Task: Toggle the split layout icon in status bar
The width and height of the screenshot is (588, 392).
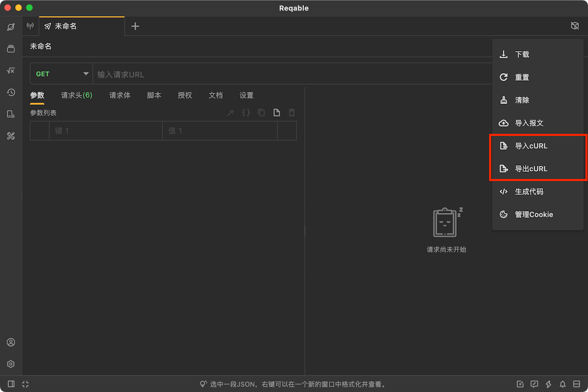Action: coord(577,384)
